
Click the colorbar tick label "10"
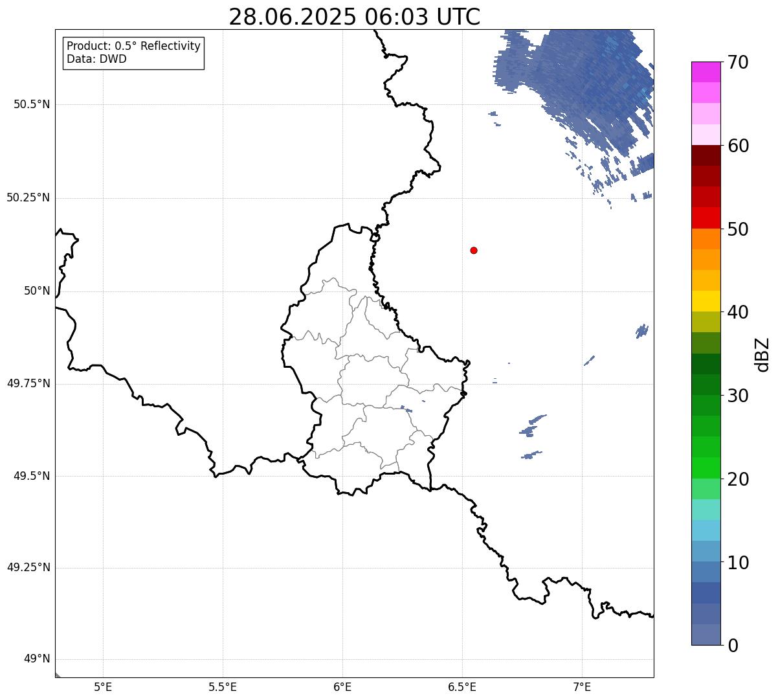(739, 563)
